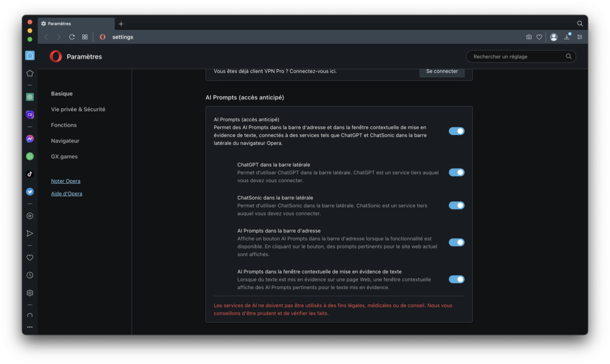Screen dimensions: 610x364
Task: Click the three-dots sidebar setup icon
Action: click(x=30, y=327)
